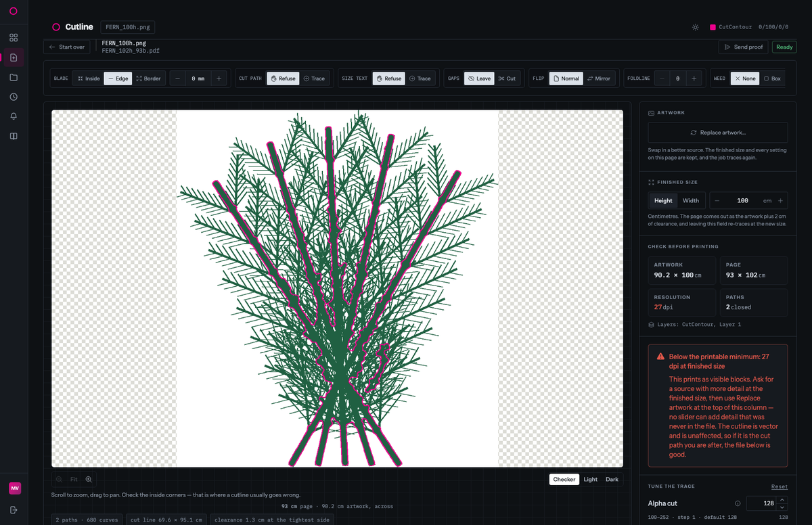The image size is (812, 525).
Task: Set blade to Inside
Action: (88, 78)
